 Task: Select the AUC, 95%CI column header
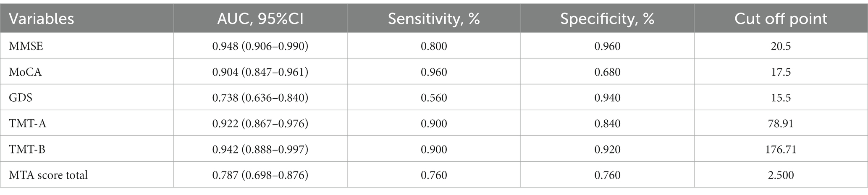point(260,19)
